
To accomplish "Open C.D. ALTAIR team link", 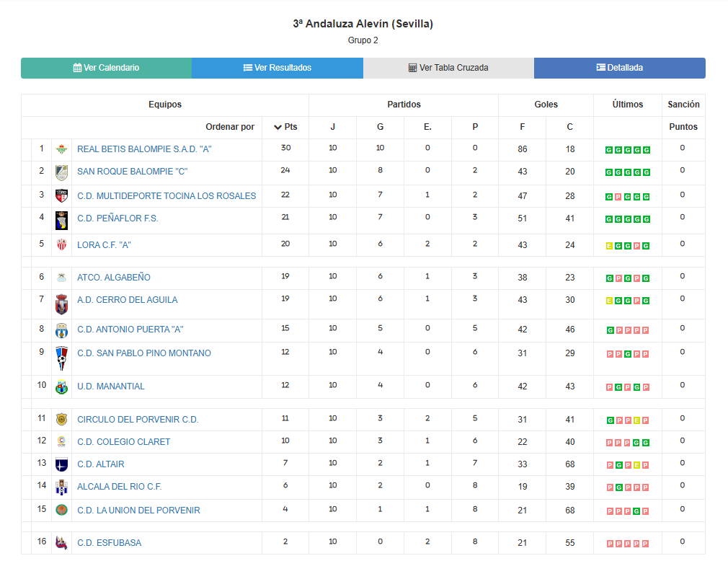I will (101, 464).
